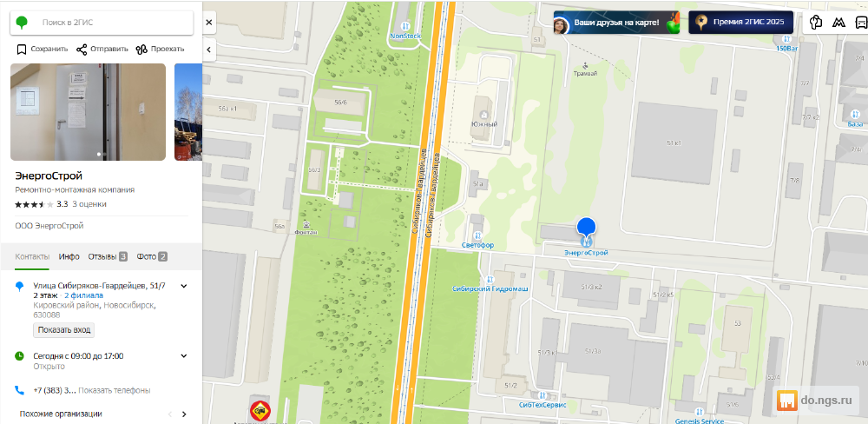Click the green 2GIS logo icon
This screenshot has height=424, width=868.
tap(22, 23)
